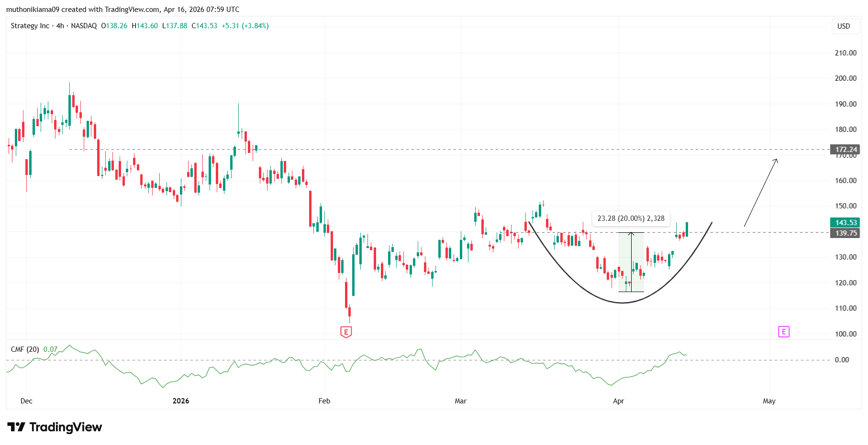Viewport: 868px width, 445px height.
Task: Click the CMF value 0.07 reading
Action: 50,349
